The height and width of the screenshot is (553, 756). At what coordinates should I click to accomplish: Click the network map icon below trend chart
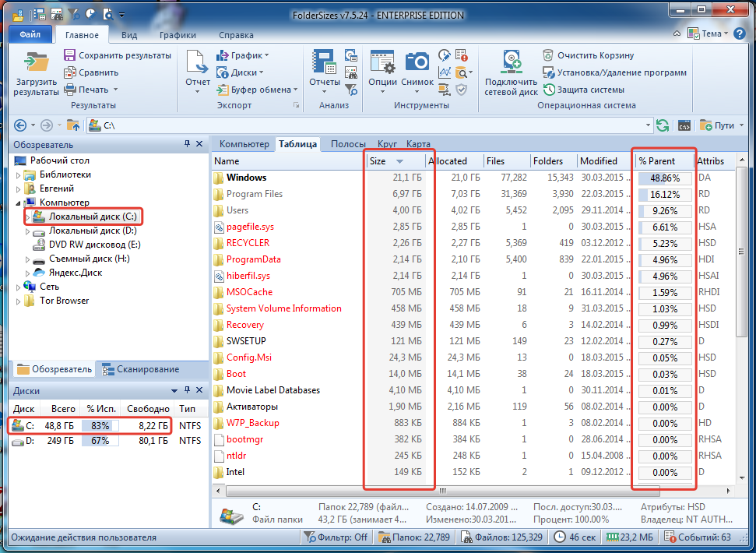[x=444, y=90]
